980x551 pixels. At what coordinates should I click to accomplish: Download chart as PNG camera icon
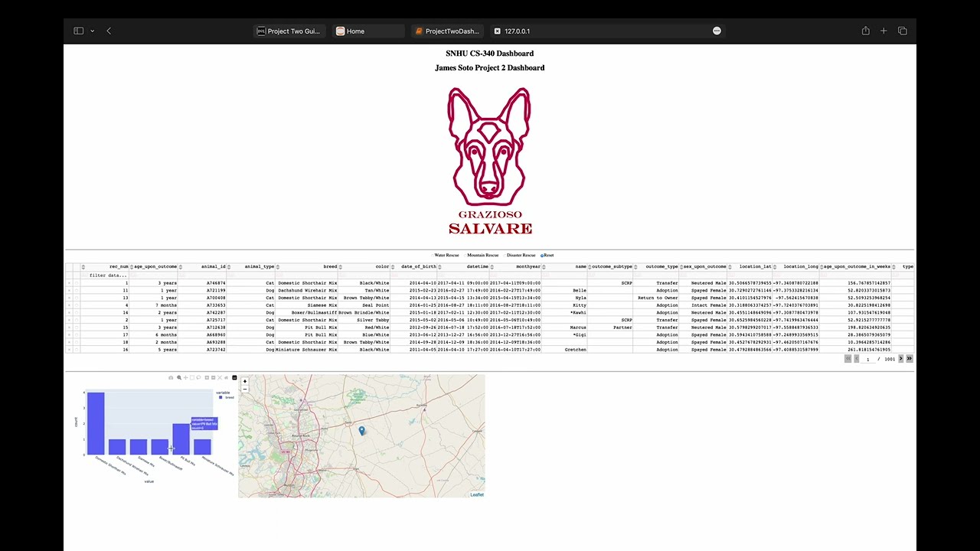click(171, 378)
